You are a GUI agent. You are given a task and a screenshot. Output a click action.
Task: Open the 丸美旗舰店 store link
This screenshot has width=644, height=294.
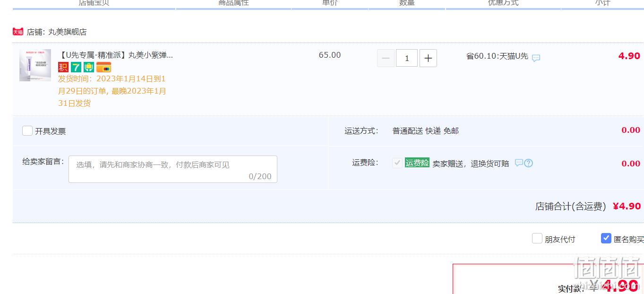pos(68,32)
